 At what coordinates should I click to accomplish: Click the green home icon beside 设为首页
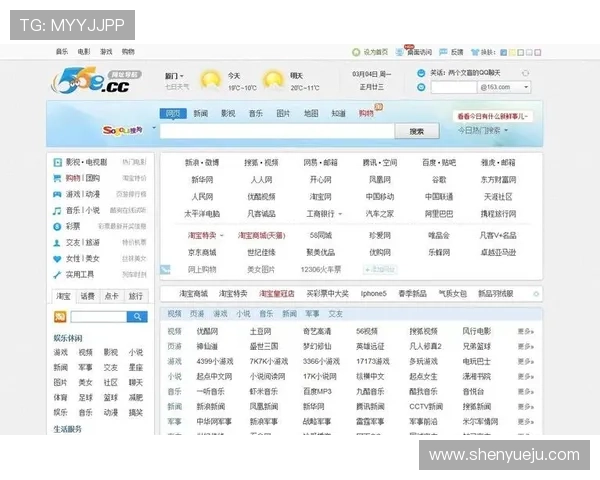tap(356, 52)
